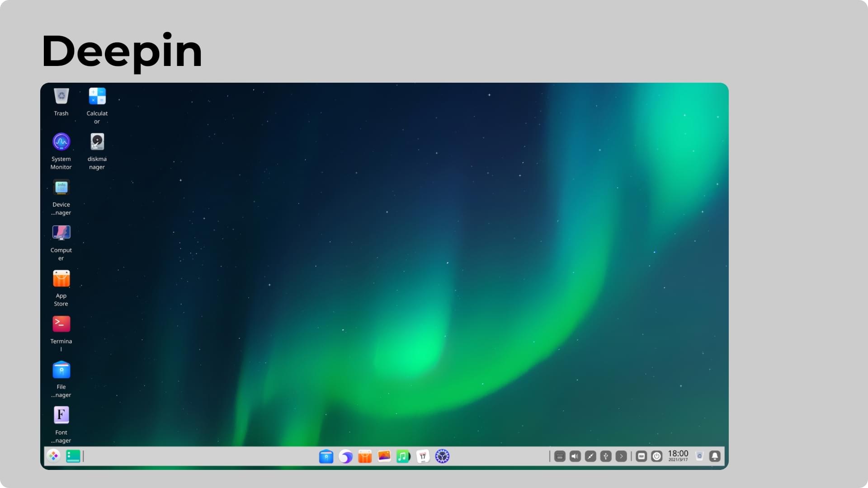Click the volume tray icon
Screen dimensions: 868x488
click(x=575, y=456)
